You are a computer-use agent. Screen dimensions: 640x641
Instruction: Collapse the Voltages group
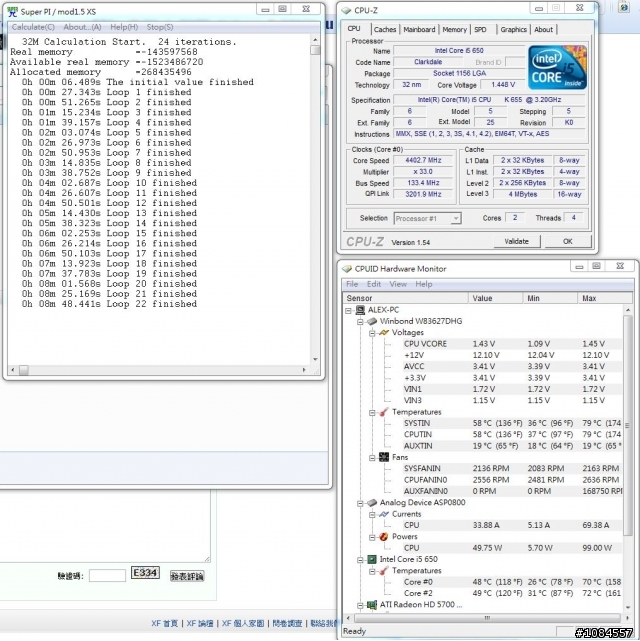(x=372, y=333)
